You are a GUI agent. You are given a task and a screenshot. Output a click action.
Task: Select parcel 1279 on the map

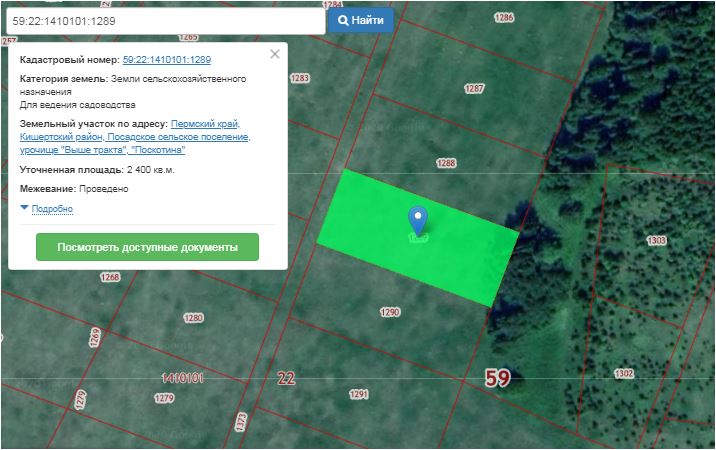click(x=165, y=398)
